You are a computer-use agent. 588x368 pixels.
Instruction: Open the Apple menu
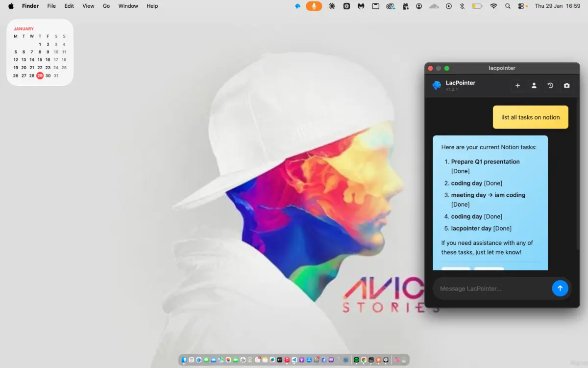[11, 6]
